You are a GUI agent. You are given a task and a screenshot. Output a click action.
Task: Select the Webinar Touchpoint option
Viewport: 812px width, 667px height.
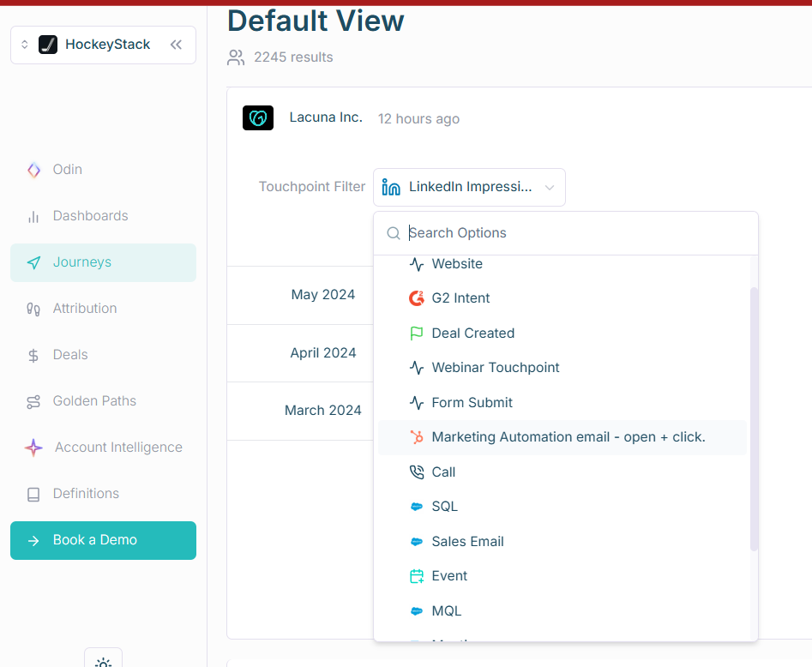pyautogui.click(x=496, y=367)
